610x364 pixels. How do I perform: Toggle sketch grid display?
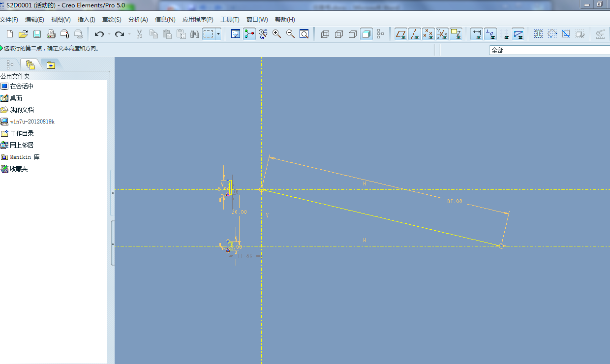[504, 34]
